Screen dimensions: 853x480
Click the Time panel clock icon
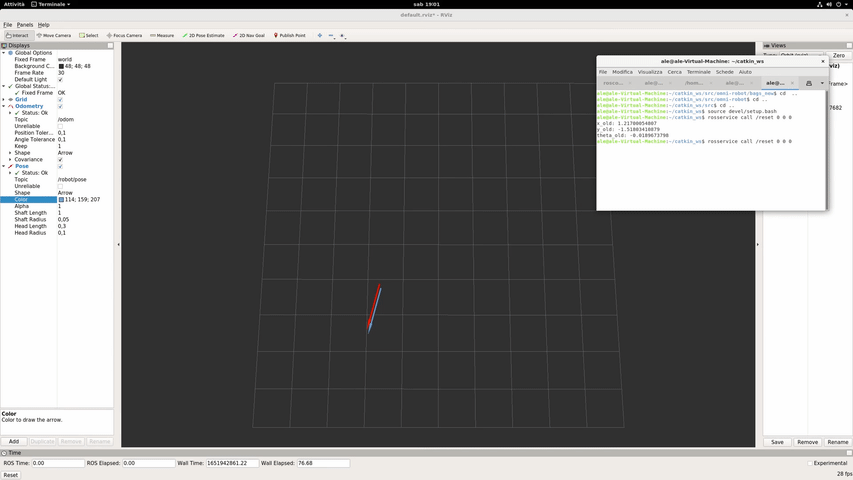tap(4, 453)
